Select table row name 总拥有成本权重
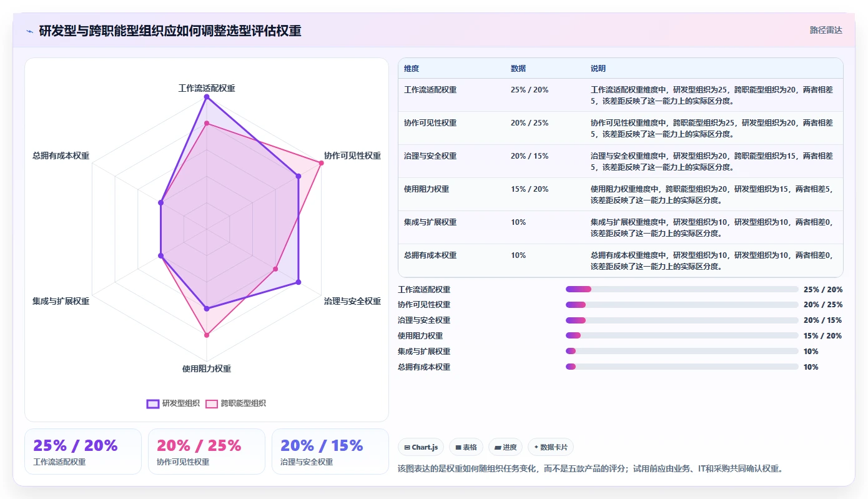 [430, 255]
